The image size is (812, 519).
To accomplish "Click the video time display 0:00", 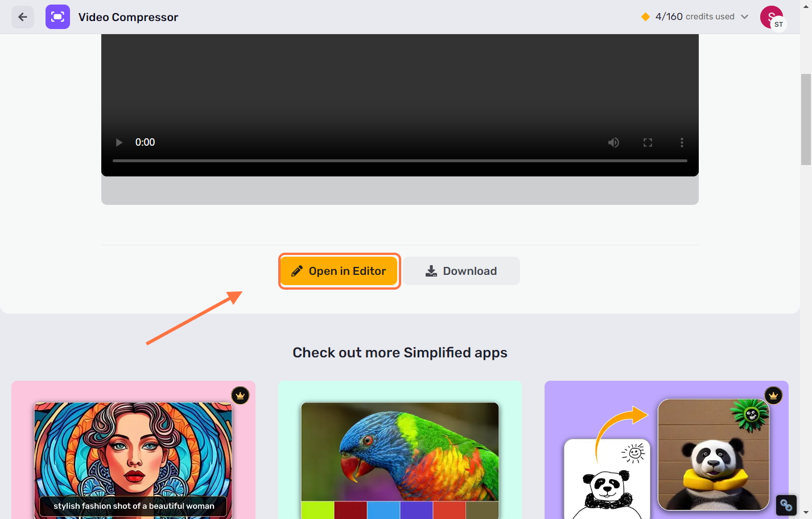I will [145, 142].
